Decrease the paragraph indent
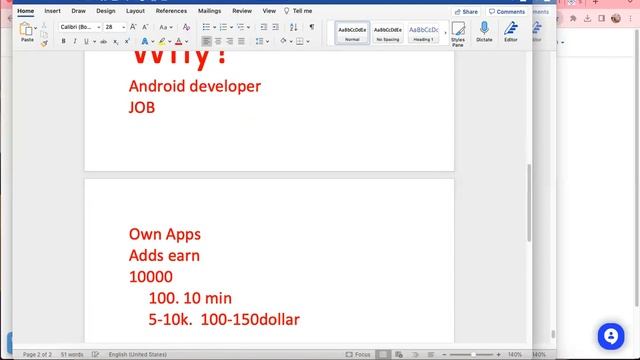The width and height of the screenshot is (640, 360). 264,27
